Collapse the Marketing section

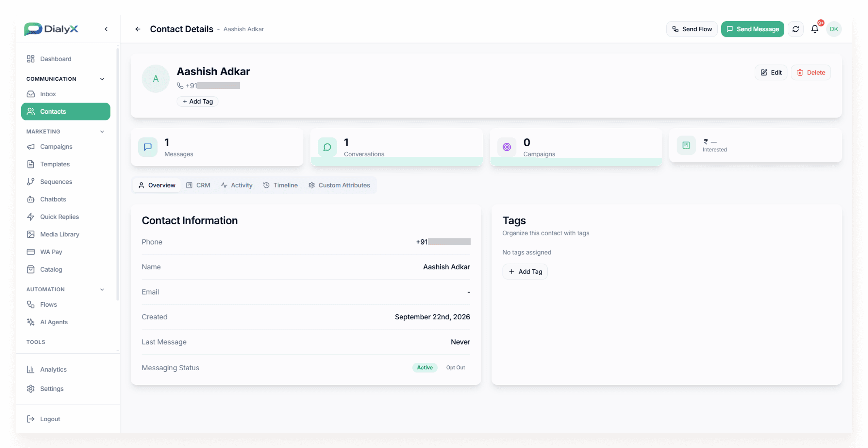(102, 132)
